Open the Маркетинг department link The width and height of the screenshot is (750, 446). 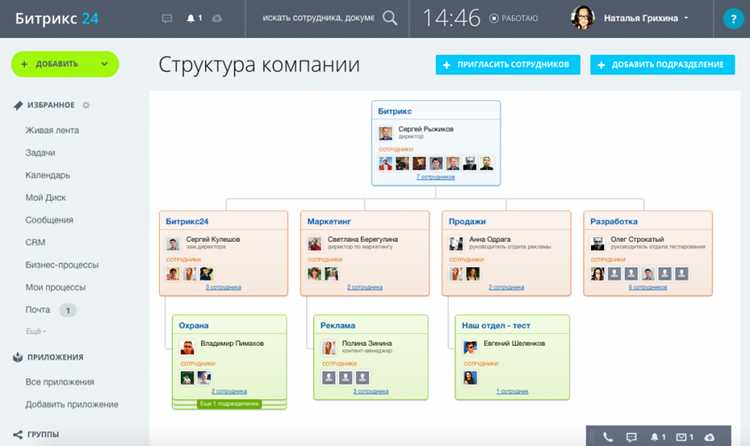click(x=329, y=222)
